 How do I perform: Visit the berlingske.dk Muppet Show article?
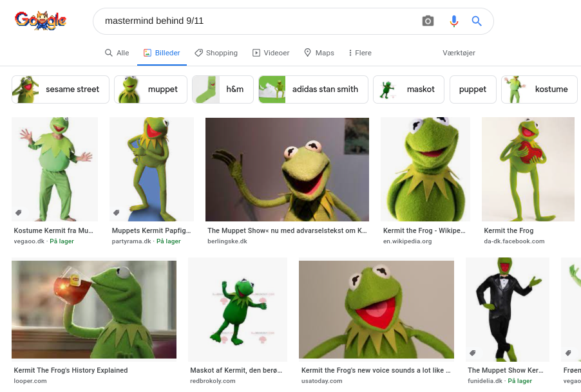point(287,169)
